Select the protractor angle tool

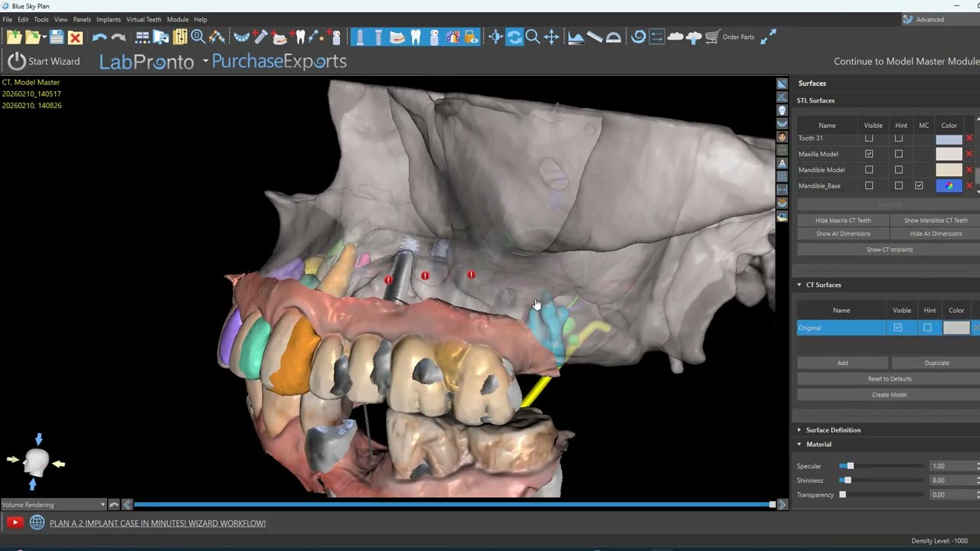pyautogui.click(x=613, y=37)
